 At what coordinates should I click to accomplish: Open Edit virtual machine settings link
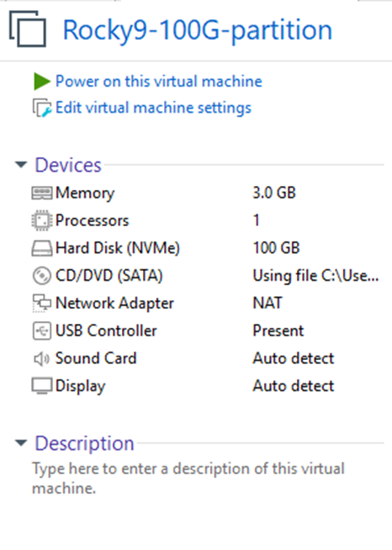[153, 108]
